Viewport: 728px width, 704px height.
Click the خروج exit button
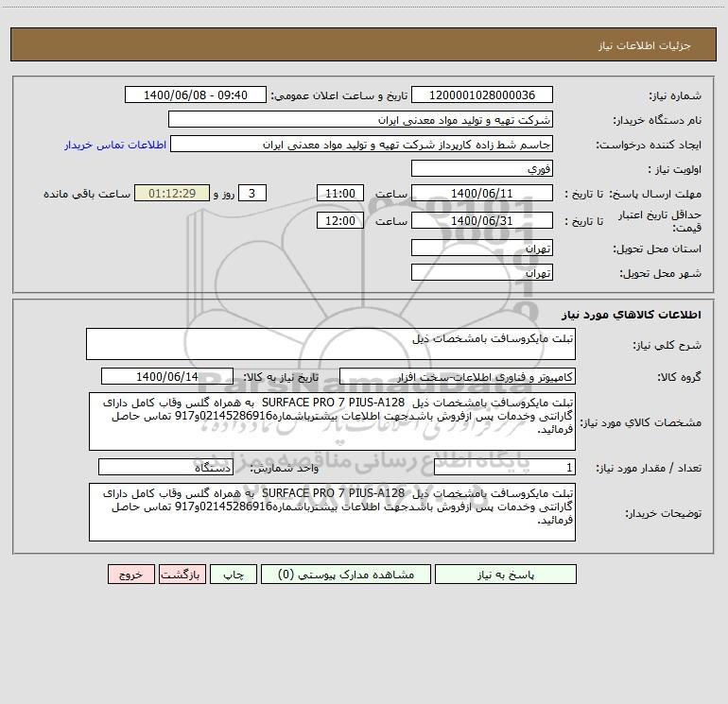(130, 574)
